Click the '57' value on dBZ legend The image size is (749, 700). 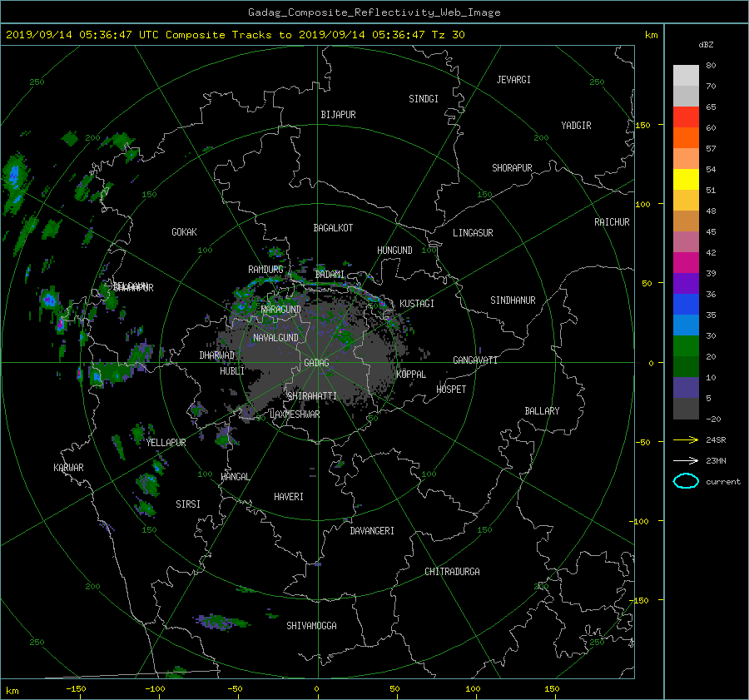click(x=711, y=149)
